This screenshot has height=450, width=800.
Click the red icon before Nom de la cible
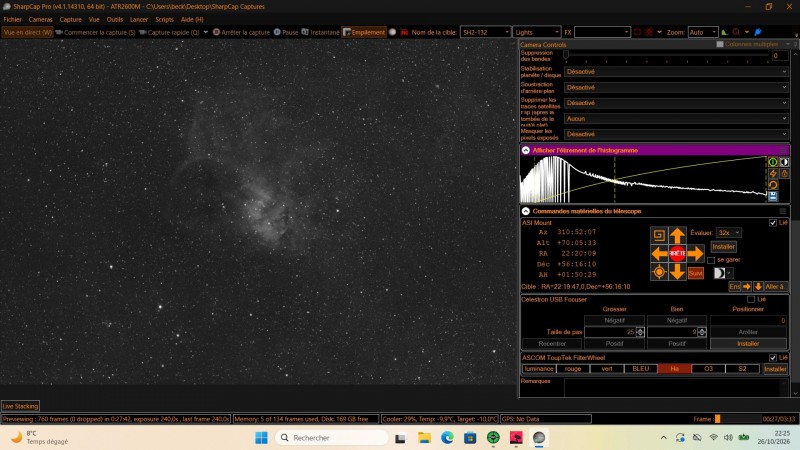pyautogui.click(x=404, y=32)
